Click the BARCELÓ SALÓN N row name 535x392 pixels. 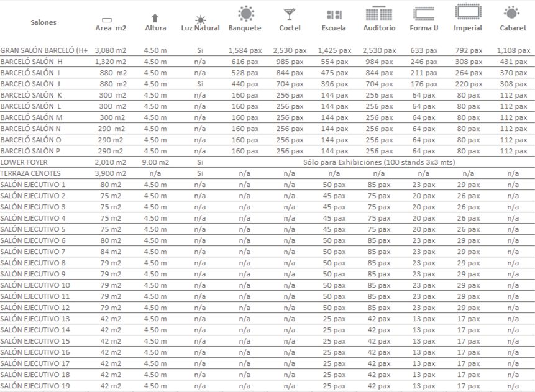point(30,129)
